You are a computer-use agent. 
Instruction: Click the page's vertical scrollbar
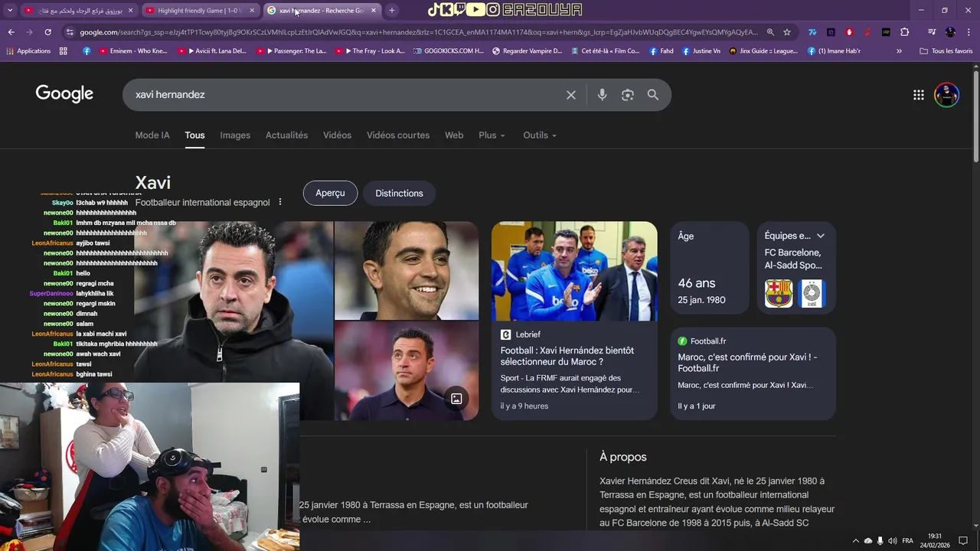click(976, 115)
